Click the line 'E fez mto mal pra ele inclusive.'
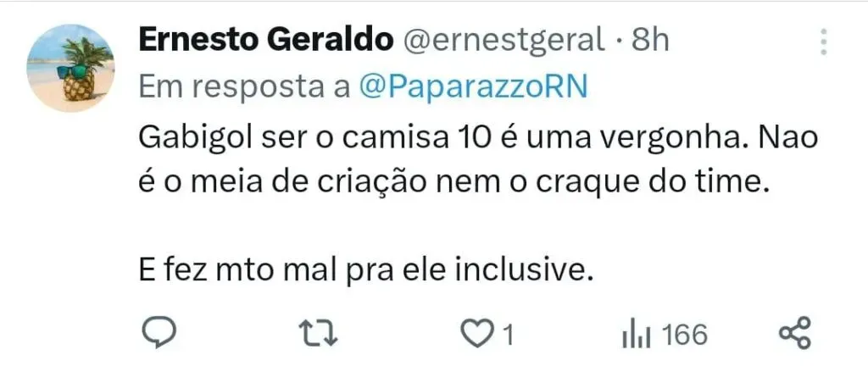The height and width of the screenshot is (377, 868). point(363,270)
